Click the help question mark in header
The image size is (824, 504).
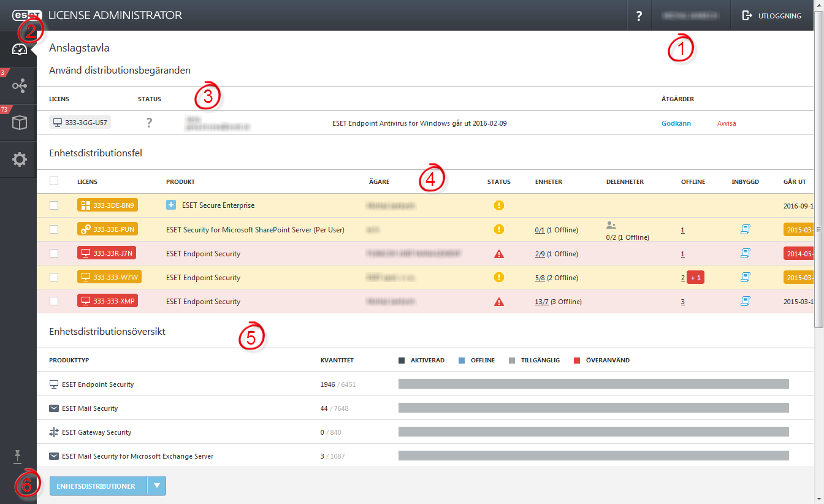639,16
